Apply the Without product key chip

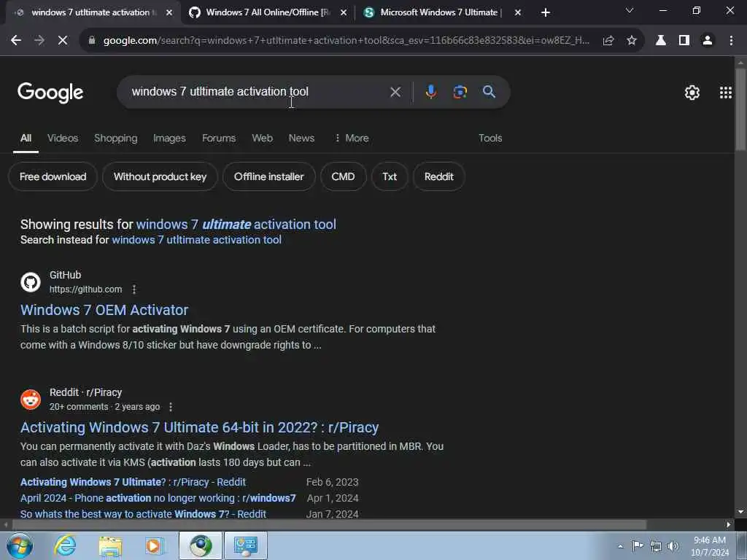160,176
